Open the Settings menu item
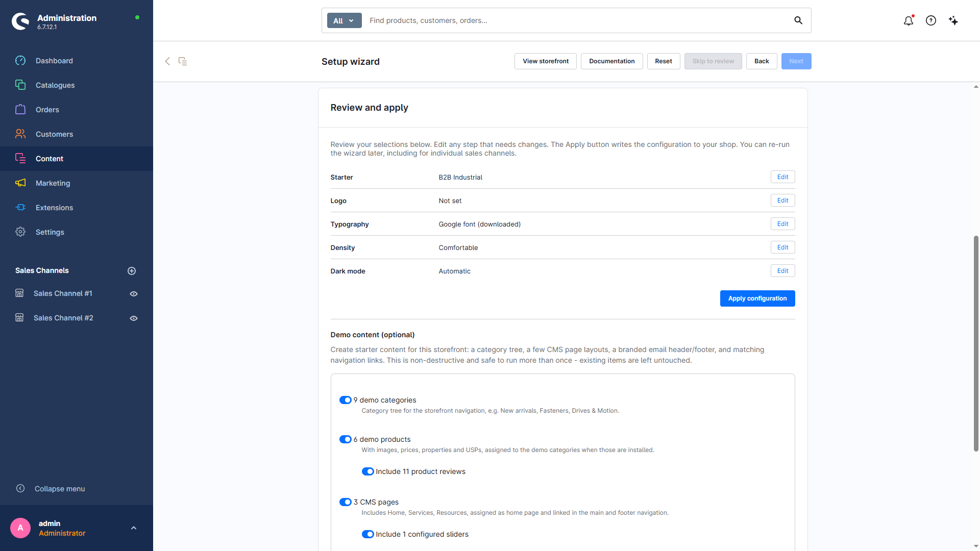 tap(77, 232)
